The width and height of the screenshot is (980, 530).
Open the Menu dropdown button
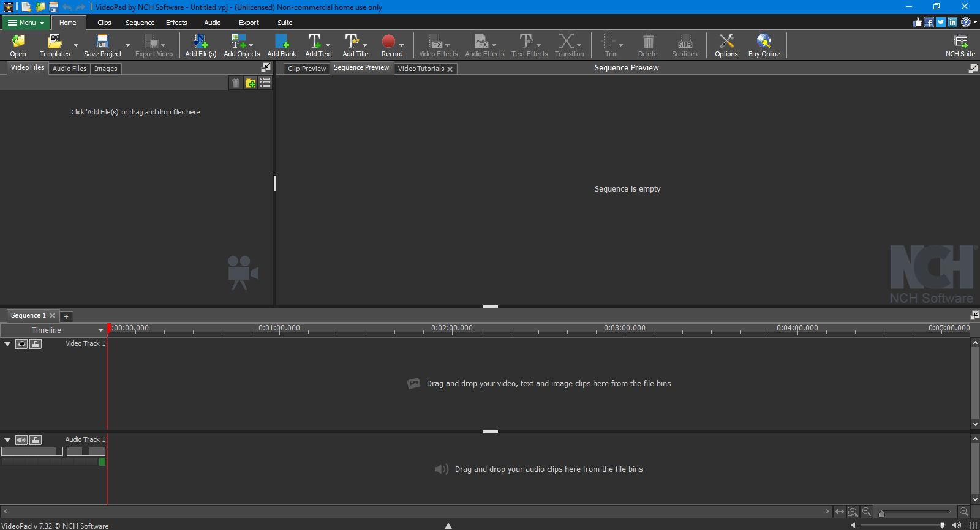(26, 23)
